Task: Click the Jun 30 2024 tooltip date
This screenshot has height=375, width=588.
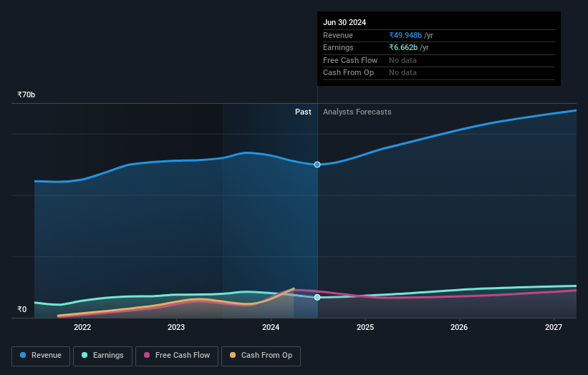Action: click(344, 22)
